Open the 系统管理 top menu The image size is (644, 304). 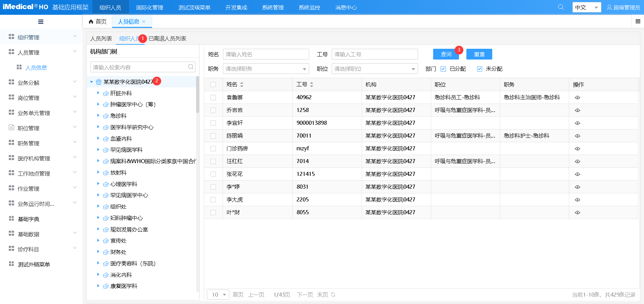273,7
